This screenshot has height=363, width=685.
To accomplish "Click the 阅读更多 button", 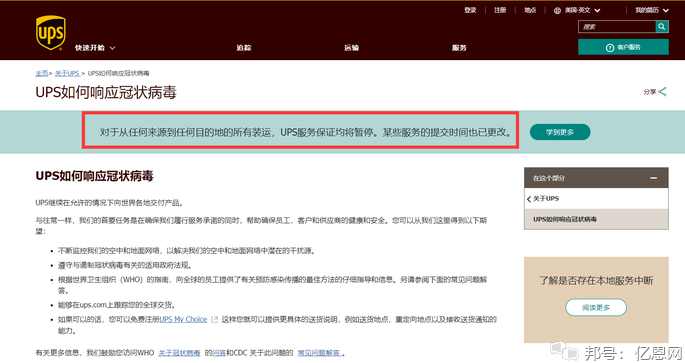I will click(596, 308).
